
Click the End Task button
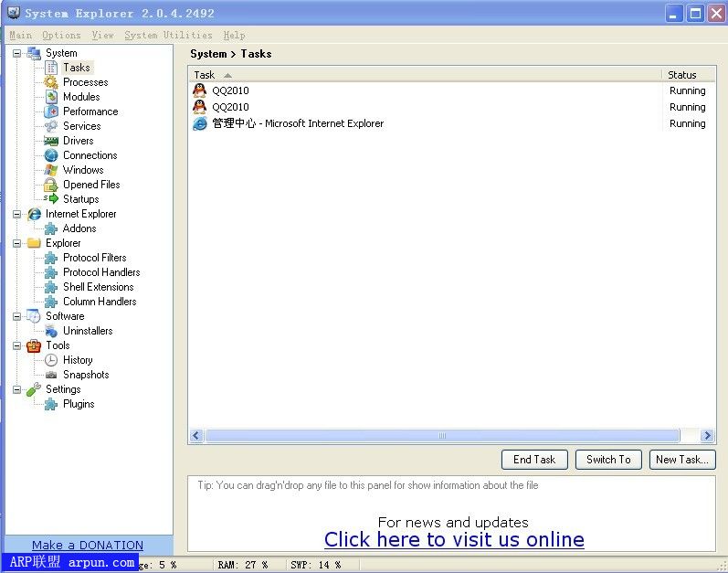[x=534, y=460]
